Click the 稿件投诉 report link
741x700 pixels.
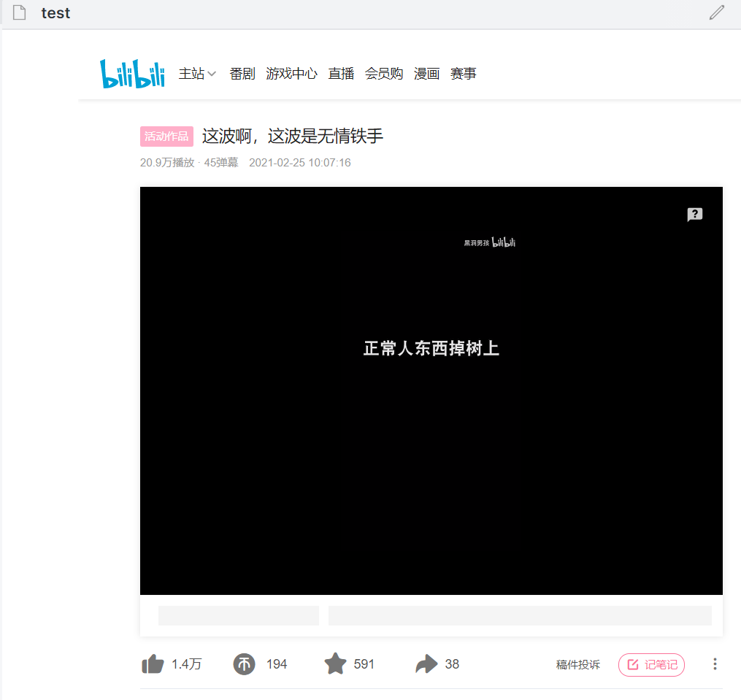point(577,664)
